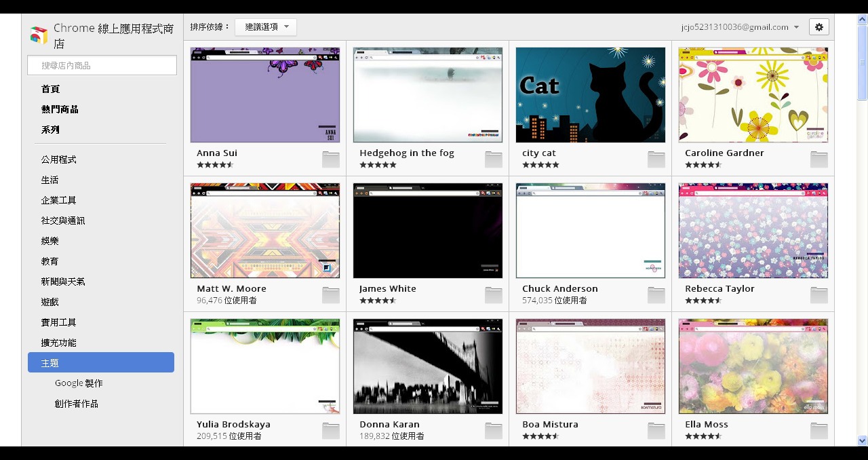
Task: Click the theme icon on Yulia Brodskaya card
Action: [331, 431]
